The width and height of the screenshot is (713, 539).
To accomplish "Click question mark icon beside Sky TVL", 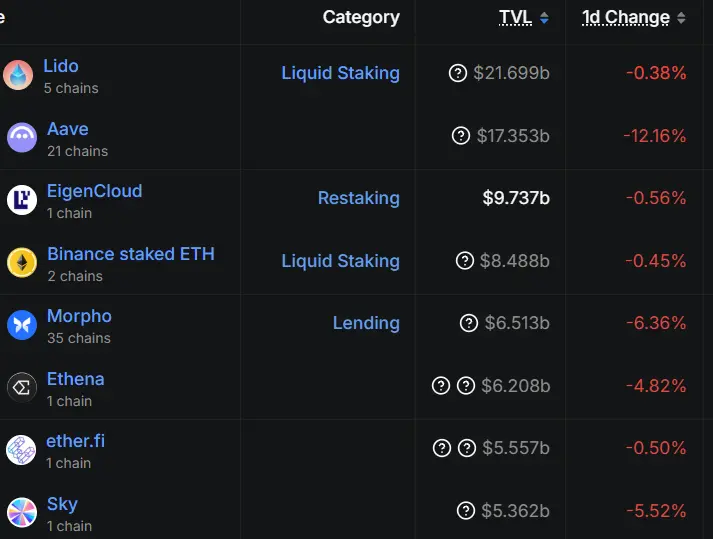I will [x=465, y=511].
